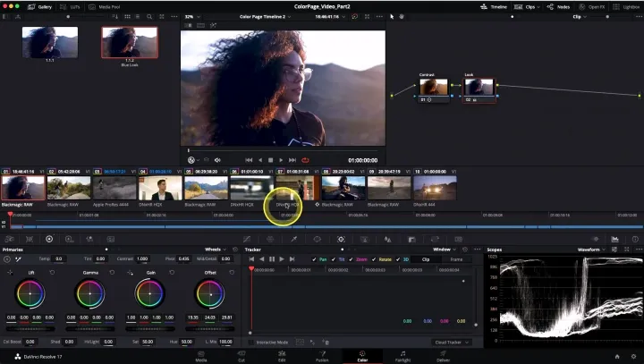The image size is (644, 364).
Task: Go to the Project Manager home icon
Action: 617,357
